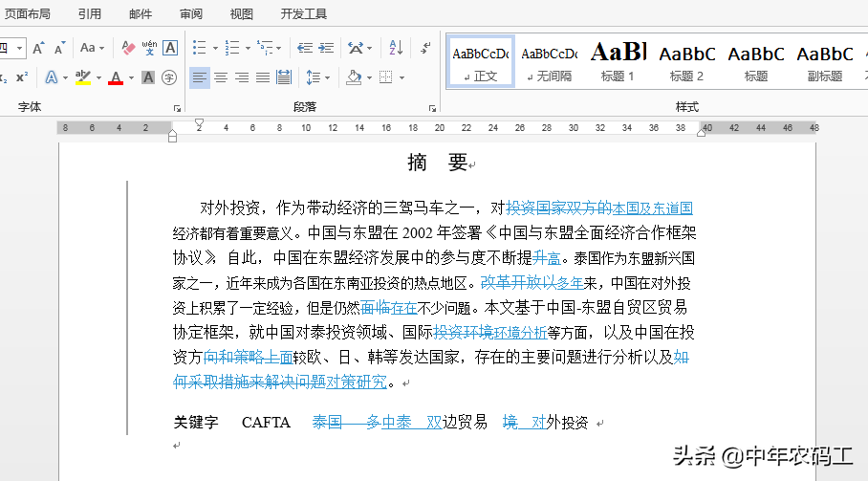The height and width of the screenshot is (481, 868).
Task: Switch to the 邮件 tab
Action: [x=141, y=13]
